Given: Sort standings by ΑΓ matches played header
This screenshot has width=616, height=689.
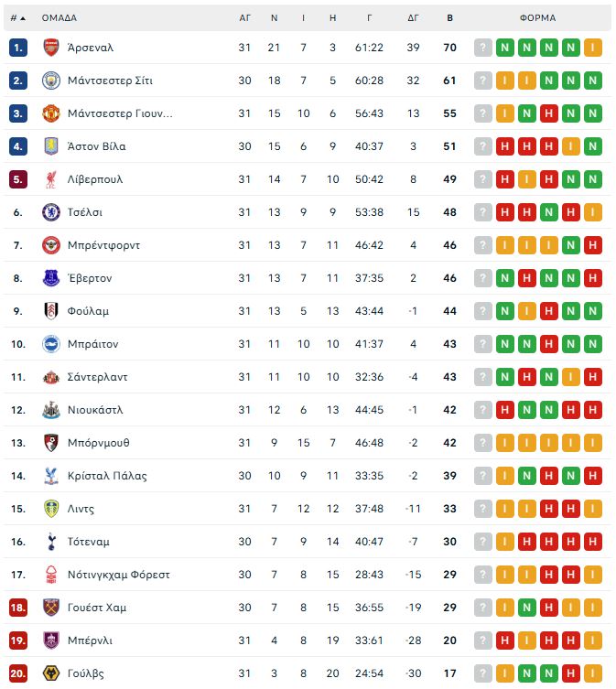Looking at the screenshot, I should click(244, 17).
